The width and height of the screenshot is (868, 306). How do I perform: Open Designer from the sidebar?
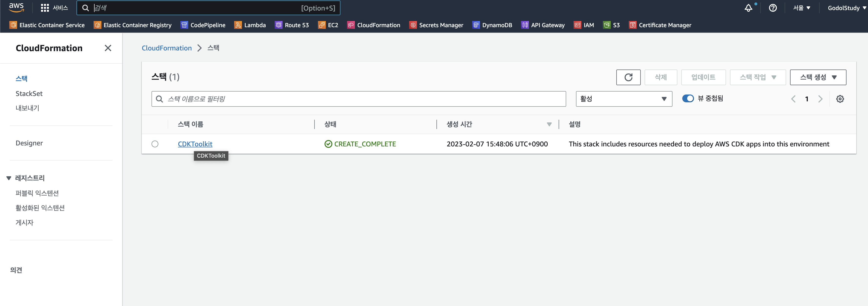pos(29,143)
